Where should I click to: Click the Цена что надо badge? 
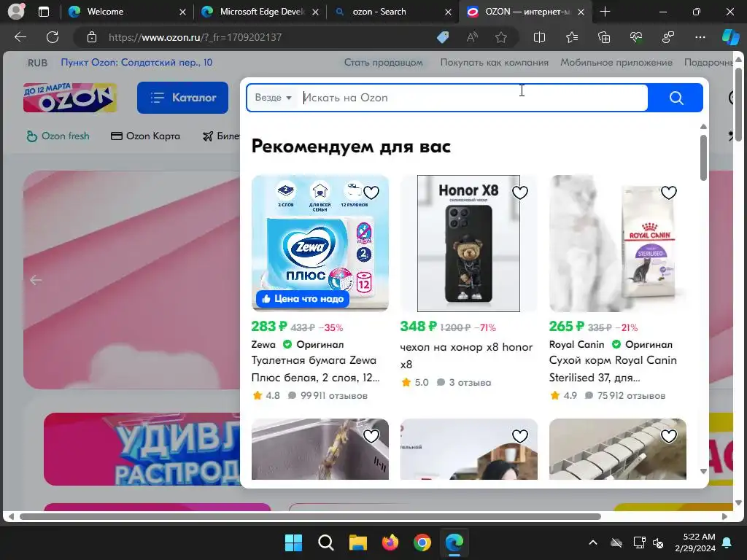coord(303,299)
